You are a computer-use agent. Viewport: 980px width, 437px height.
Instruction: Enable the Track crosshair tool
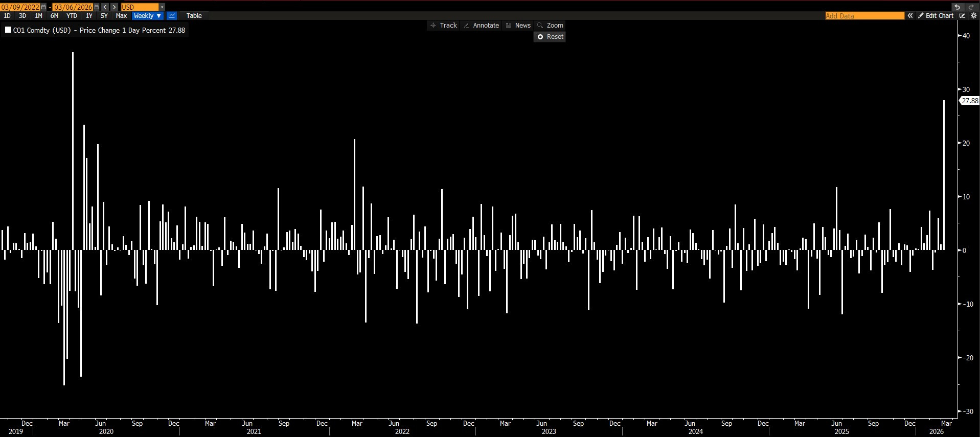(444, 26)
